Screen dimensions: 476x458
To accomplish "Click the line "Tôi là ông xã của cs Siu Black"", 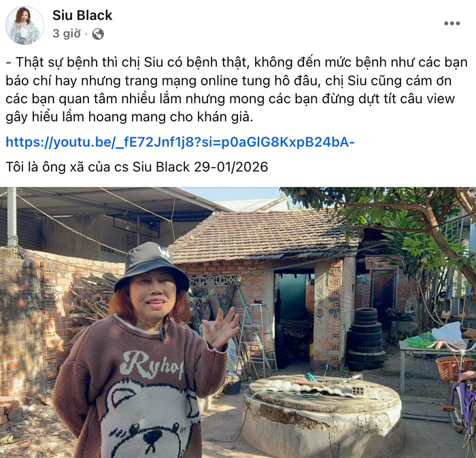I will pos(97,167).
